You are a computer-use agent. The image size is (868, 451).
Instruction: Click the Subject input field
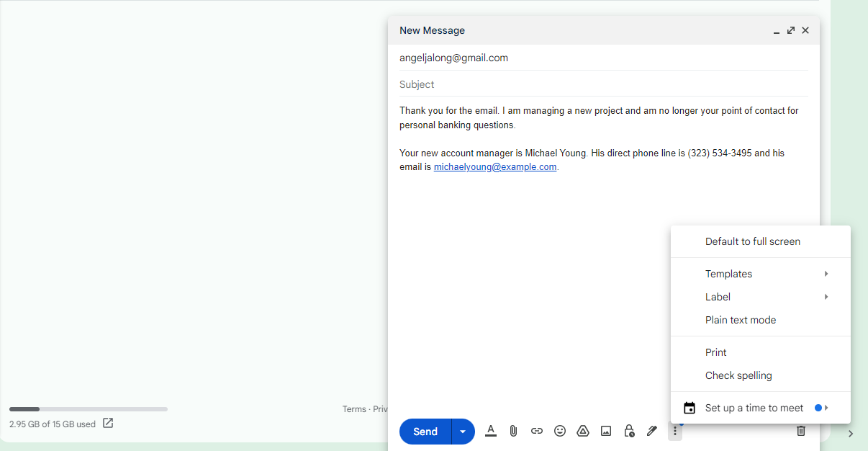(x=603, y=84)
